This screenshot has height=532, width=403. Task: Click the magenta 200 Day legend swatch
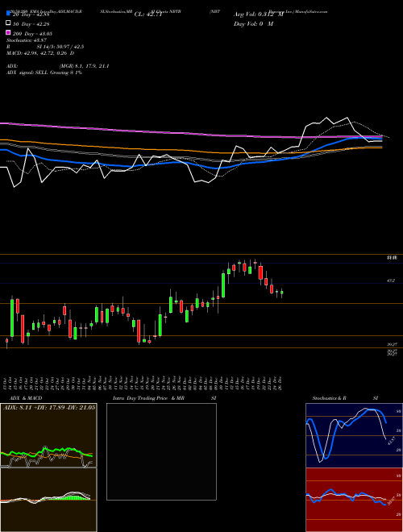coord(8,32)
